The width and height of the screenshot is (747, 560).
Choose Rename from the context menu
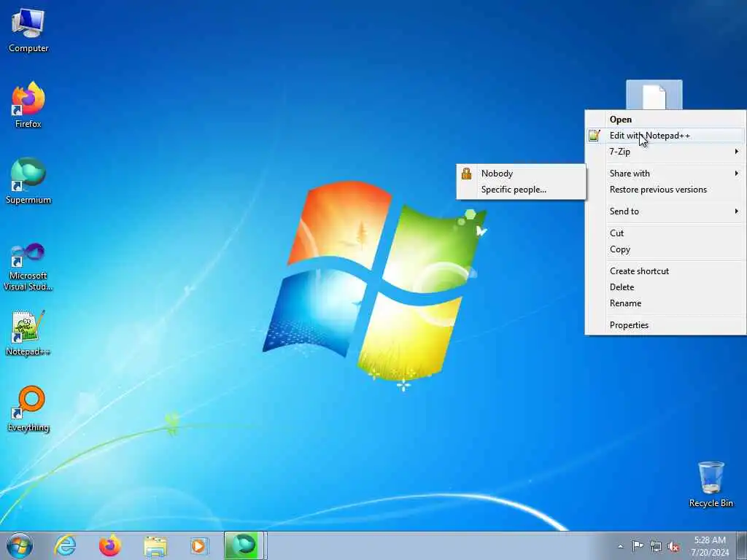click(x=665, y=303)
